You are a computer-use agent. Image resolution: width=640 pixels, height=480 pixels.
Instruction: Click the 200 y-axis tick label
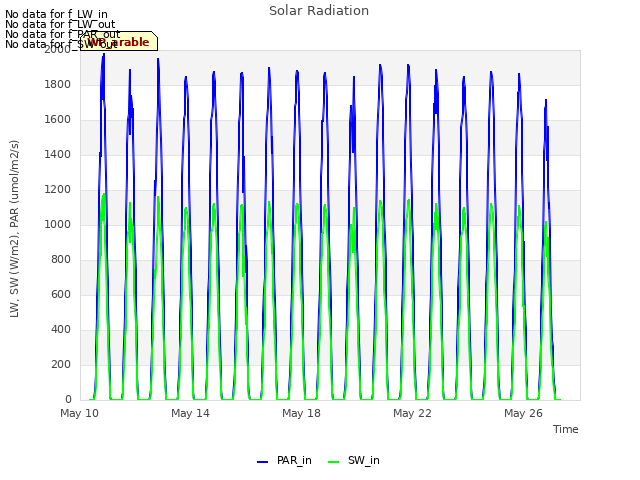coord(61,364)
